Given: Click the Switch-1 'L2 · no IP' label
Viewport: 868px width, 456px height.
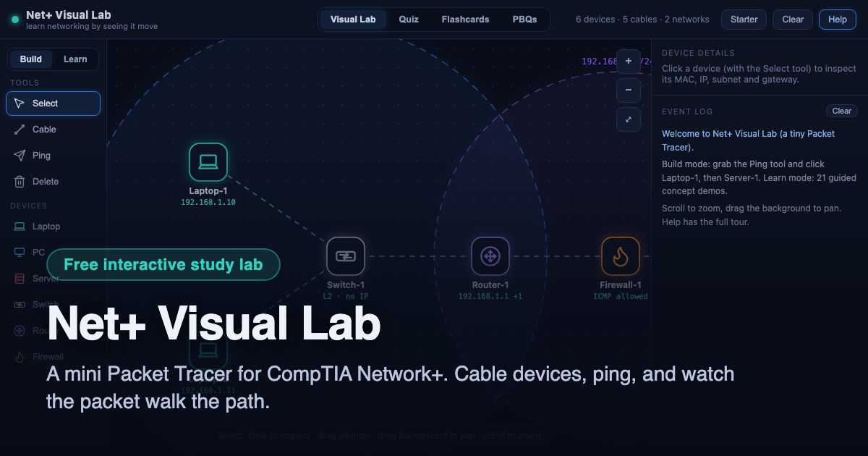Looking at the screenshot, I should pyautogui.click(x=346, y=297).
